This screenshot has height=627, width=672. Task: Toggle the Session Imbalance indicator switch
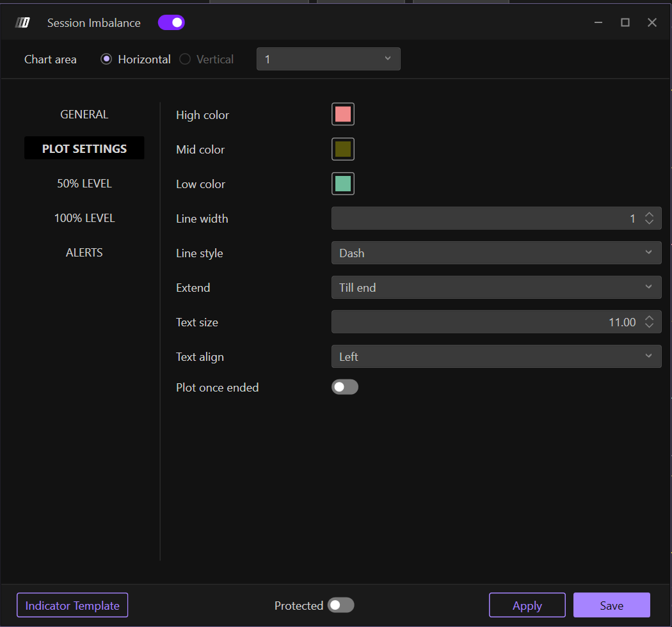pyautogui.click(x=172, y=23)
